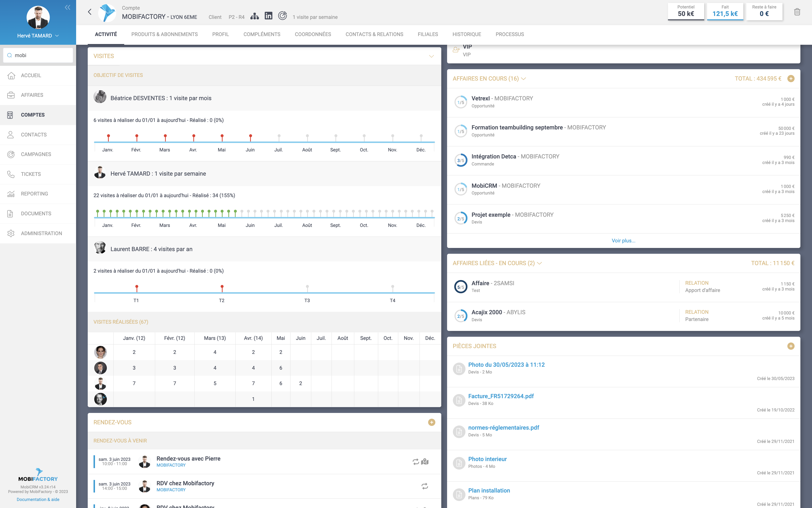This screenshot has width=812, height=508.
Task: Open Administration in the sidebar
Action: (x=38, y=233)
